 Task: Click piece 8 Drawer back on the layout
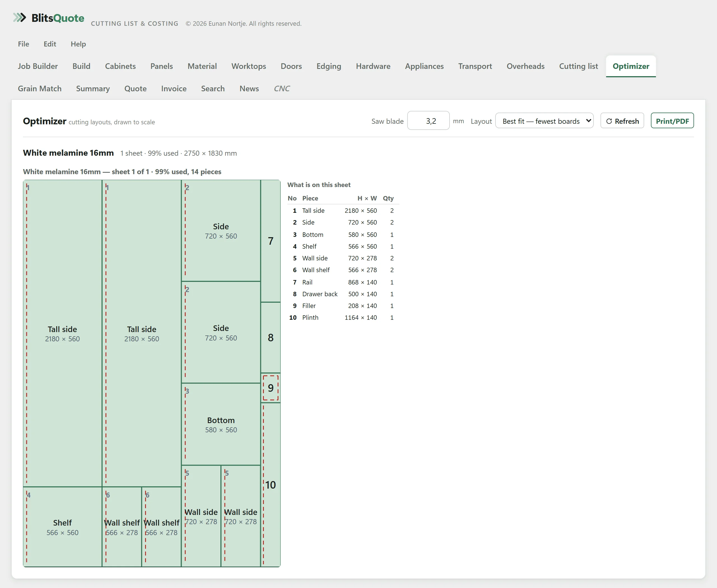[x=270, y=337]
